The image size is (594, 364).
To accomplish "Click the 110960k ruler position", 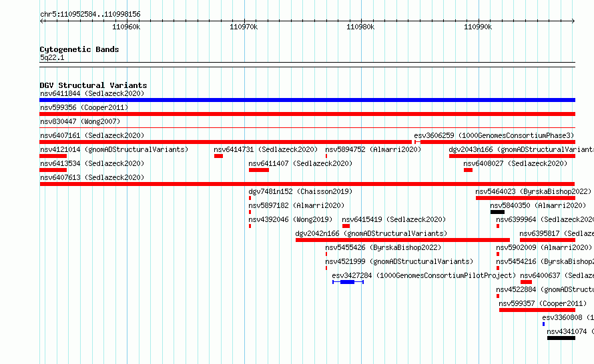I will (x=126, y=27).
